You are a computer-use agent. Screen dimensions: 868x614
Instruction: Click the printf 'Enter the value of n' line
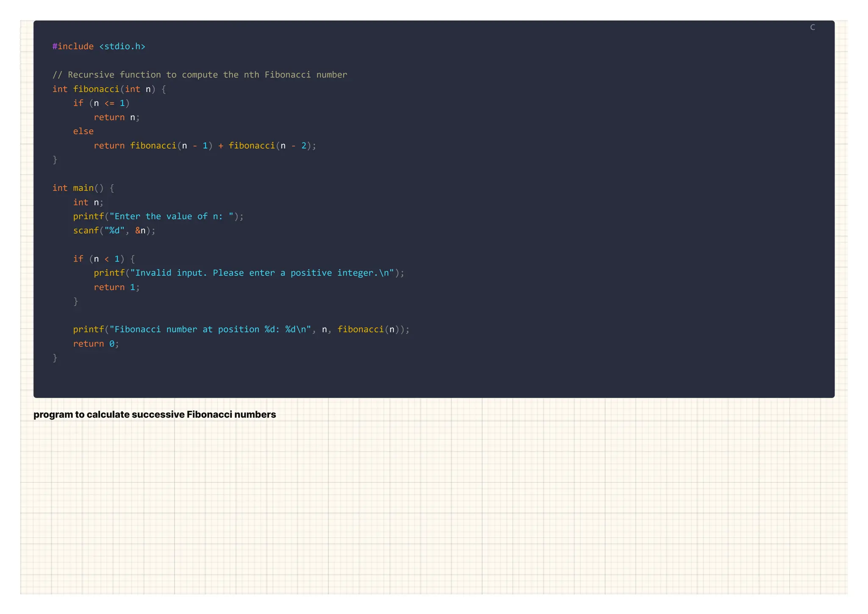pos(159,216)
